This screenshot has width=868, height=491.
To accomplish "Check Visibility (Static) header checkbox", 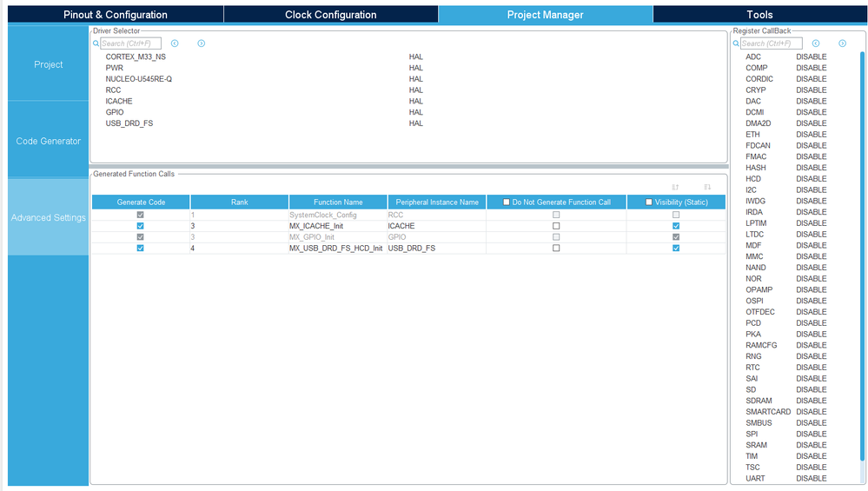I will point(649,202).
